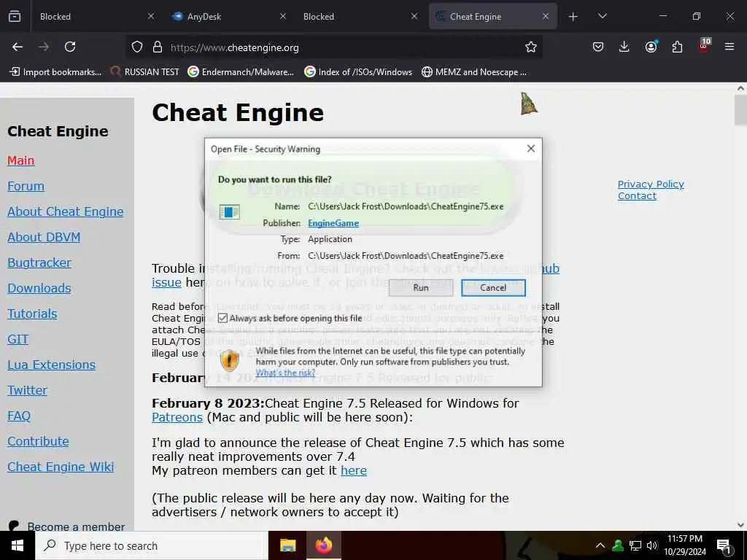Open the GIT sidebar link
Screen dimensions: 747x560
click(18, 339)
